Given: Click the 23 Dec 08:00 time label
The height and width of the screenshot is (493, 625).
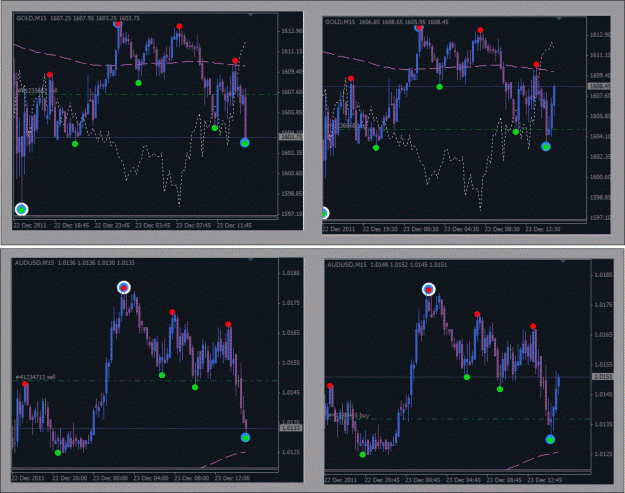Looking at the screenshot, I should (x=192, y=478).
